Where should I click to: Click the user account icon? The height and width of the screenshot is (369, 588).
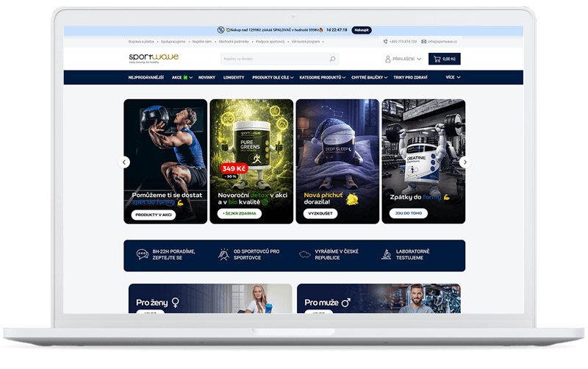coord(388,59)
